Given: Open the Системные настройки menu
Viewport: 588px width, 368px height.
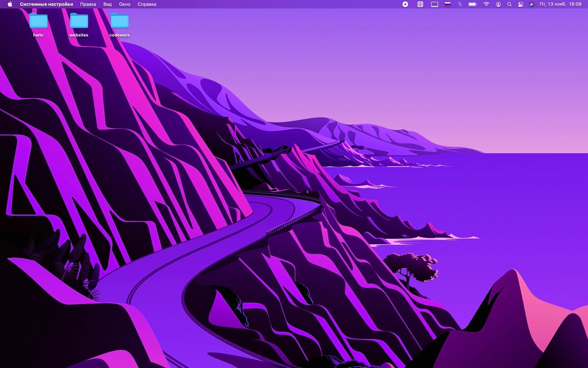Looking at the screenshot, I should coord(46,4).
